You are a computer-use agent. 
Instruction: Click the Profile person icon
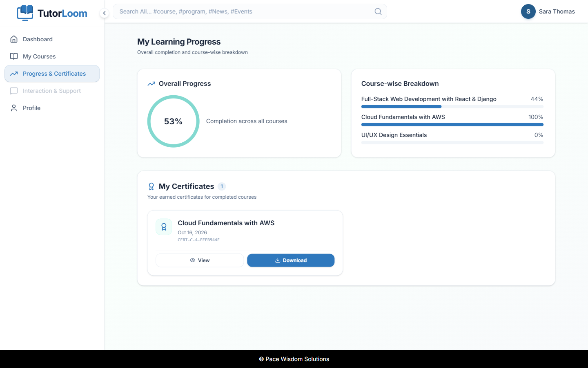[14, 108]
